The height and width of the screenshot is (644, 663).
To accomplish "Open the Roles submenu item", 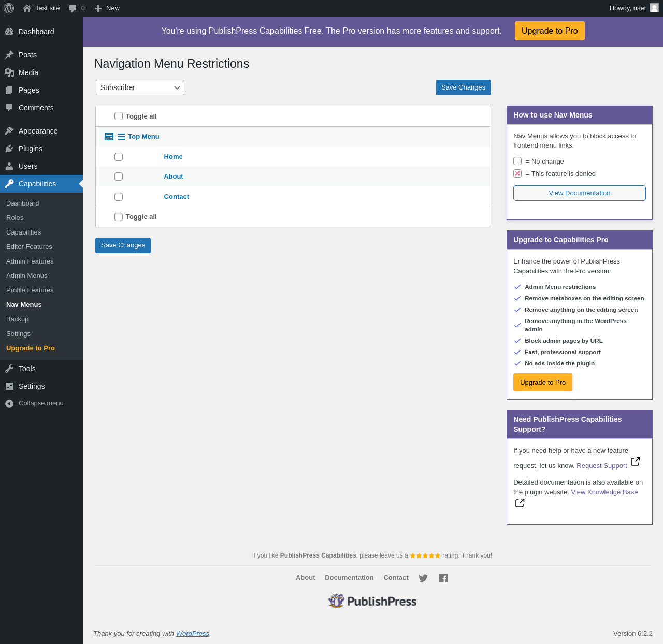I will 15,218.
